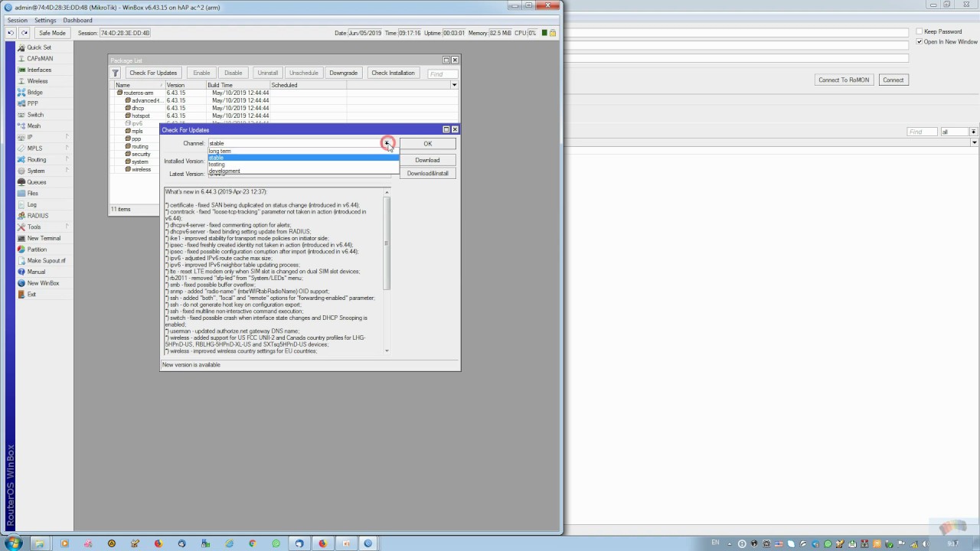Open Mesh in the sidebar
Image resolution: width=980 pixels, height=551 pixels.
point(34,126)
